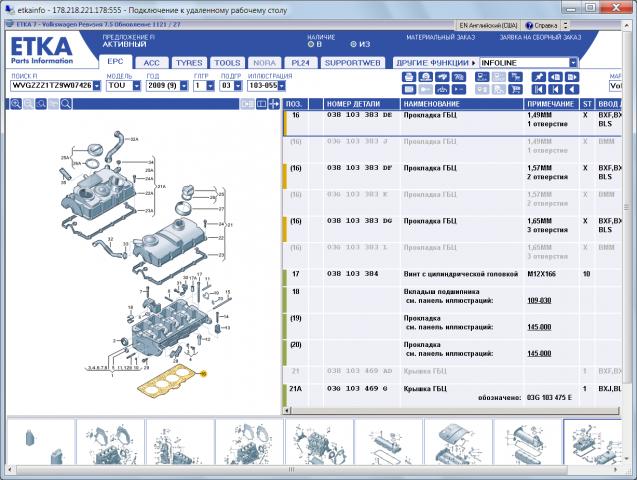Expand the ДРУГИЕ ФУНКЦИИ menu
Screen dimensions: 637x480
436,63
